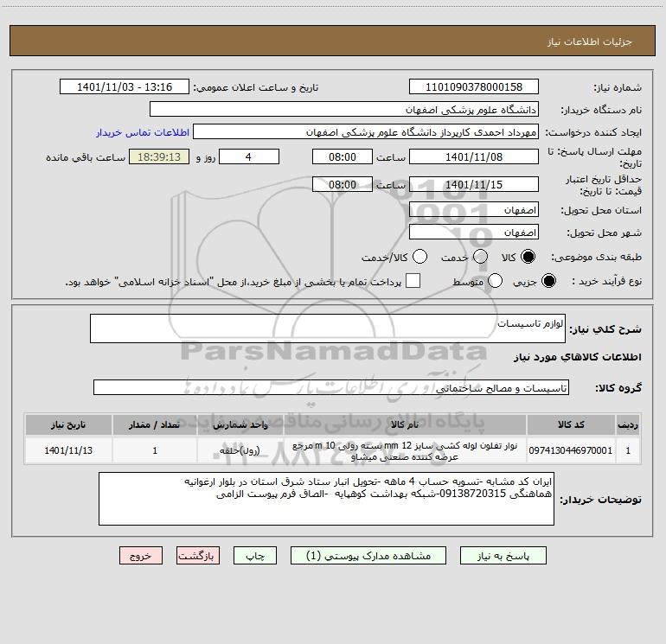Screen dimensions: 666x644
Task: Click the delivery city field
Action: coord(474,233)
